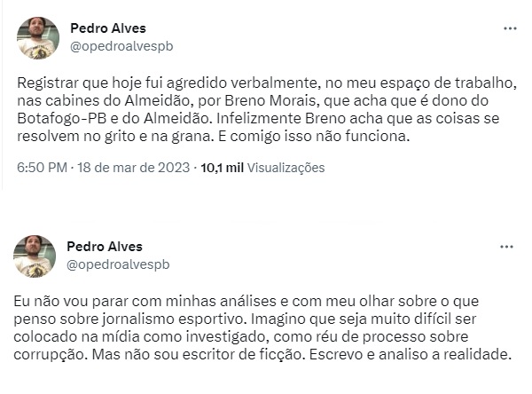Click the Visualizações label
The image size is (532, 394).
[x=286, y=168]
